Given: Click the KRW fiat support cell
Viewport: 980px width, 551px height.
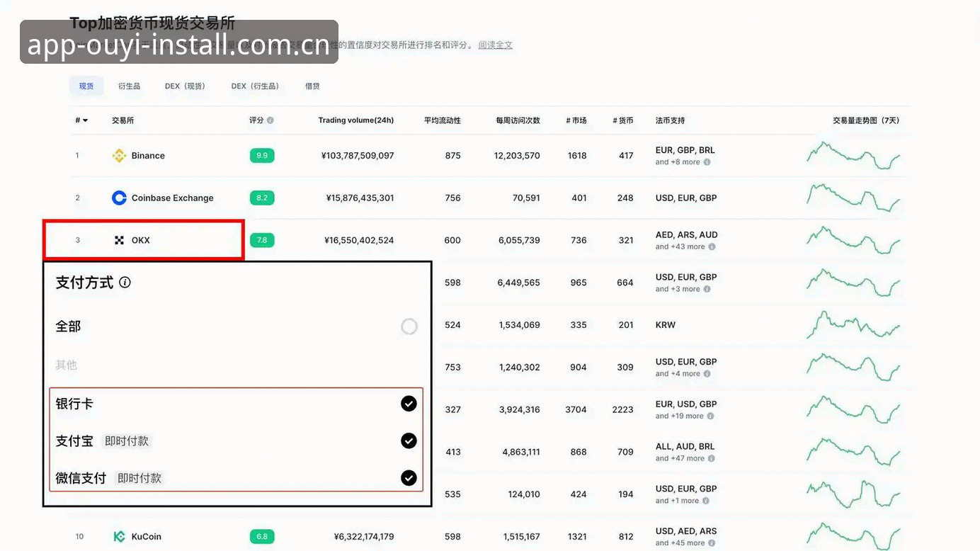Looking at the screenshot, I should click(x=666, y=325).
